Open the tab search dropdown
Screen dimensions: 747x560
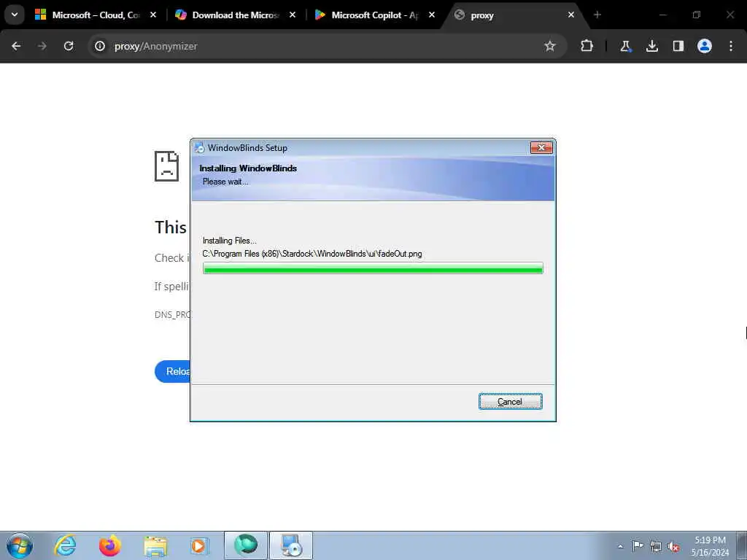click(15, 15)
